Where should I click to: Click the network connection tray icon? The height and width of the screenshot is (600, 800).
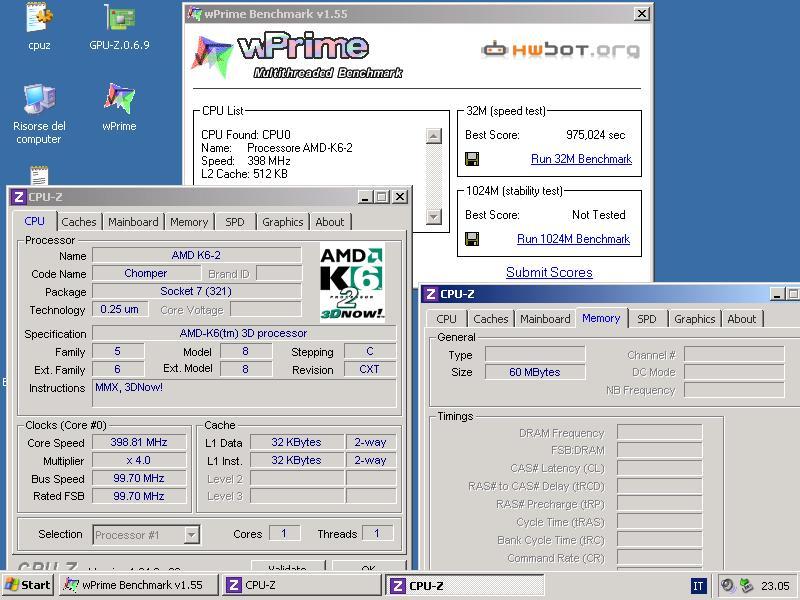[x=746, y=585]
